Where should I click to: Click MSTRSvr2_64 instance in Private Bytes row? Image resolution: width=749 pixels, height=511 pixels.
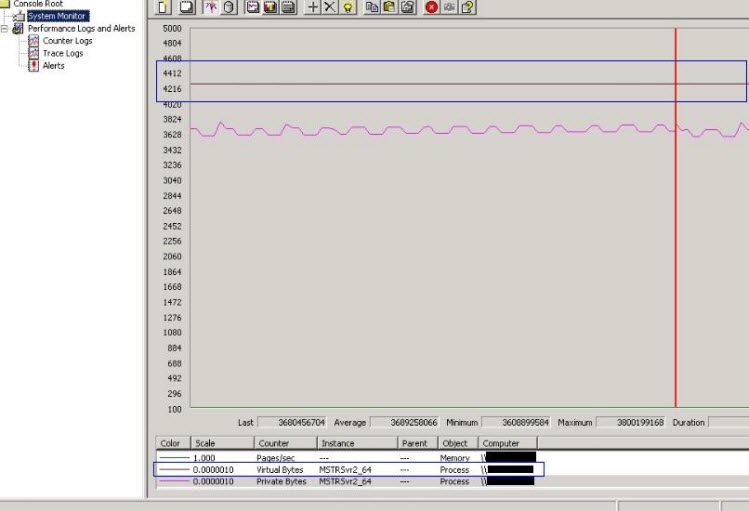pos(345,481)
